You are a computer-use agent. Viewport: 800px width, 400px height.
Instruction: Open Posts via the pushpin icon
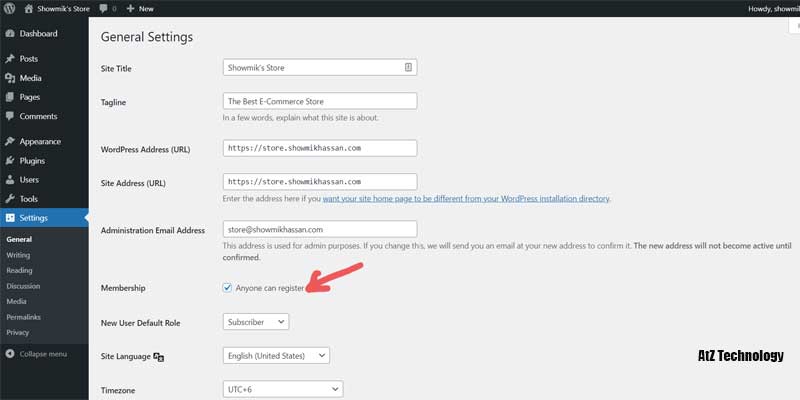9,59
